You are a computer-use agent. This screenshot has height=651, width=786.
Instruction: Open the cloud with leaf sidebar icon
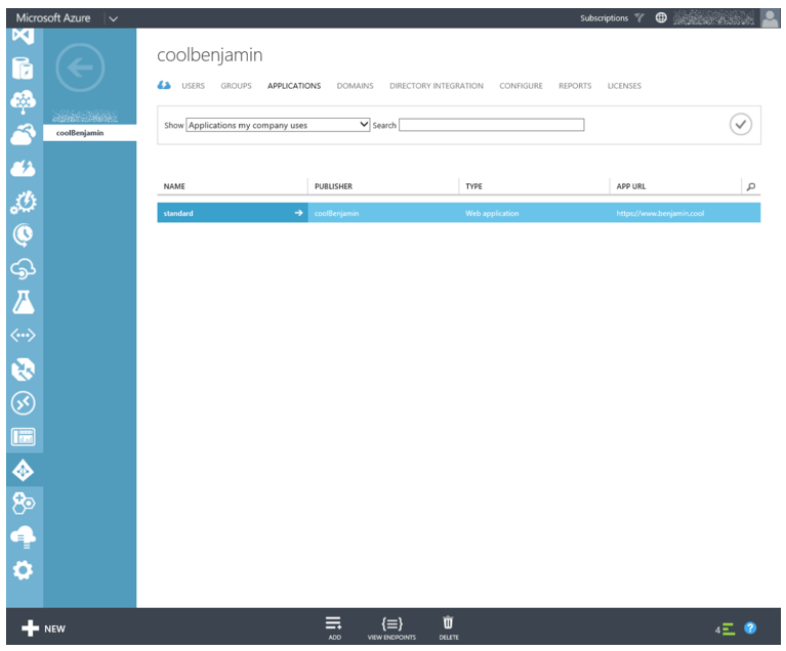23,135
